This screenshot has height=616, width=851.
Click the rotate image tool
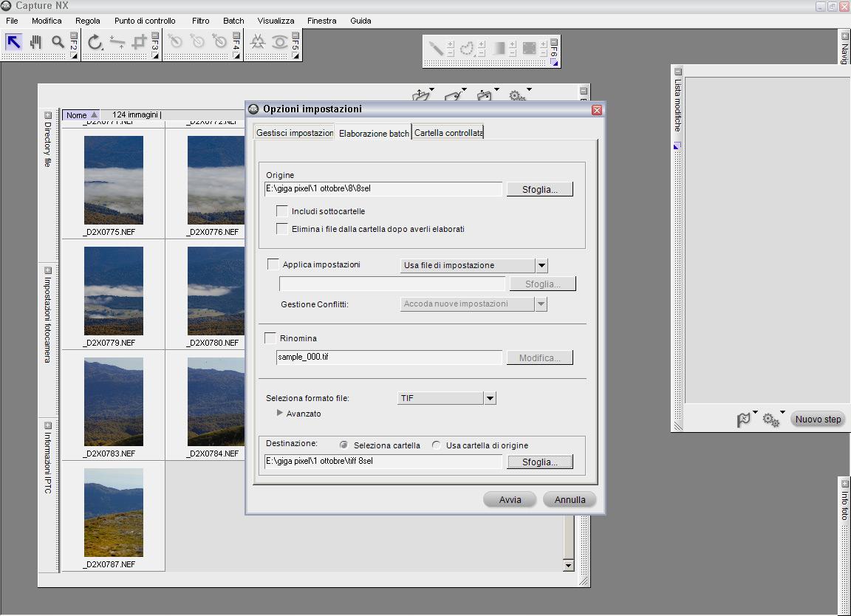coord(95,42)
